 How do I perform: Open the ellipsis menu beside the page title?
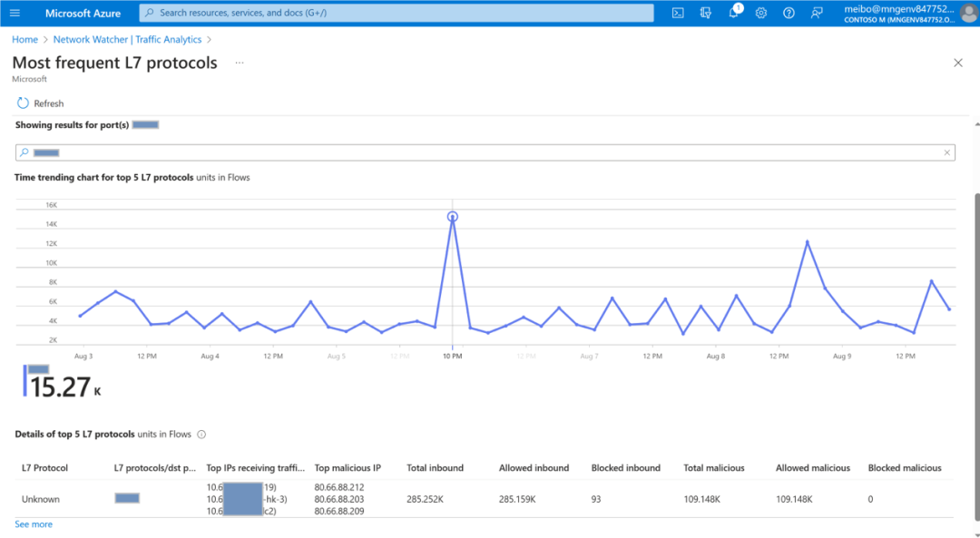tap(240, 63)
